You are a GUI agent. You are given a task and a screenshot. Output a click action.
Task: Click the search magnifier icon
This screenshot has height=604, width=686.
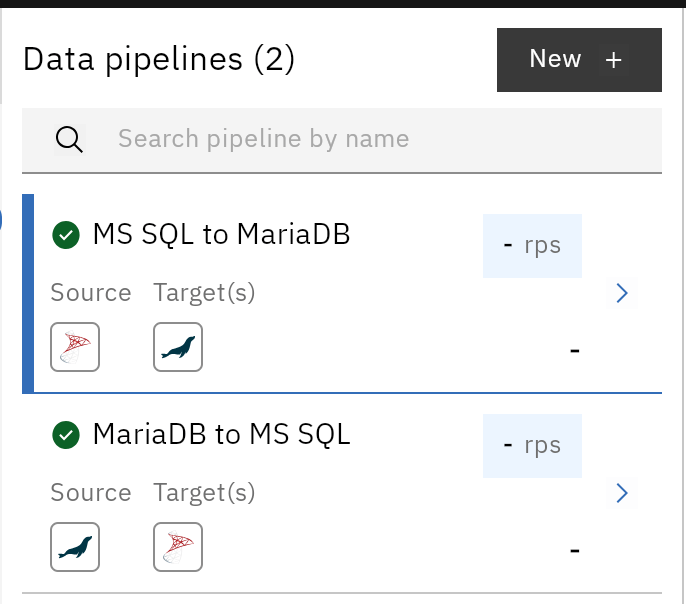(69, 140)
